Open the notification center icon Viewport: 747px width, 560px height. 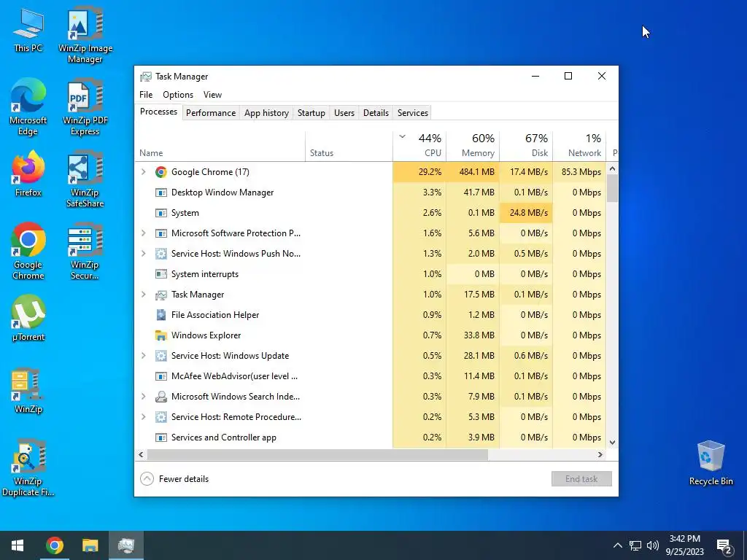(x=724, y=546)
